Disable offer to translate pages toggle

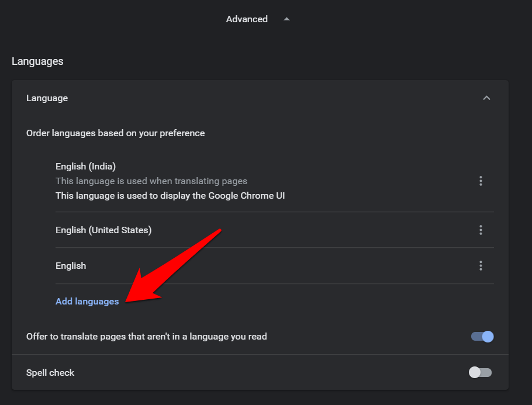pyautogui.click(x=482, y=337)
